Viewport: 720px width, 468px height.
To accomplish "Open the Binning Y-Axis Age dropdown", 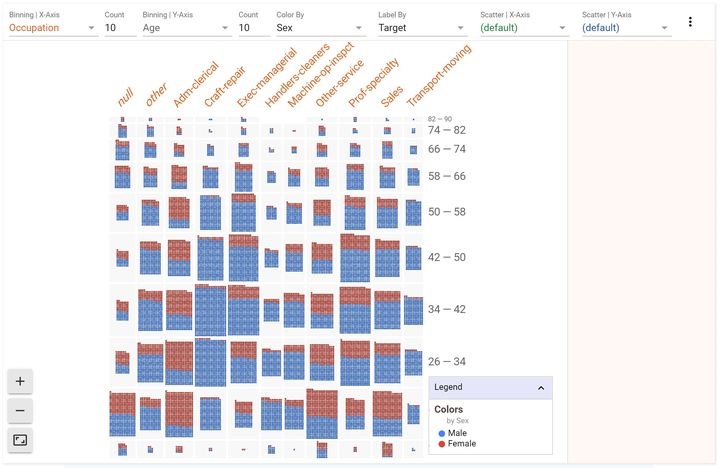I will tap(186, 28).
